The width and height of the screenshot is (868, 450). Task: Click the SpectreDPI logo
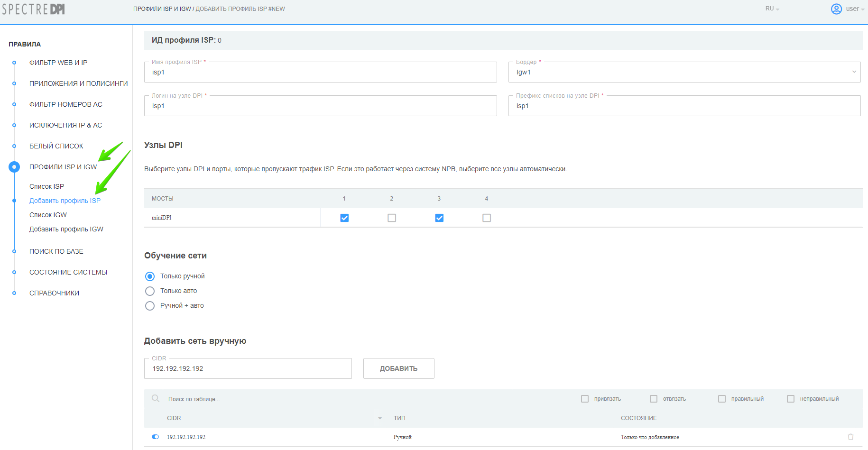pyautogui.click(x=33, y=9)
